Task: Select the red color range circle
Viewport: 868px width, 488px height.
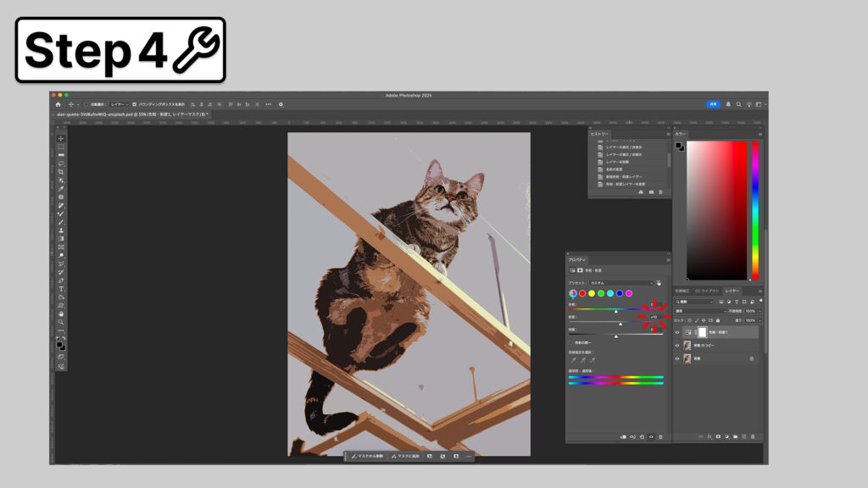Action: 582,293
